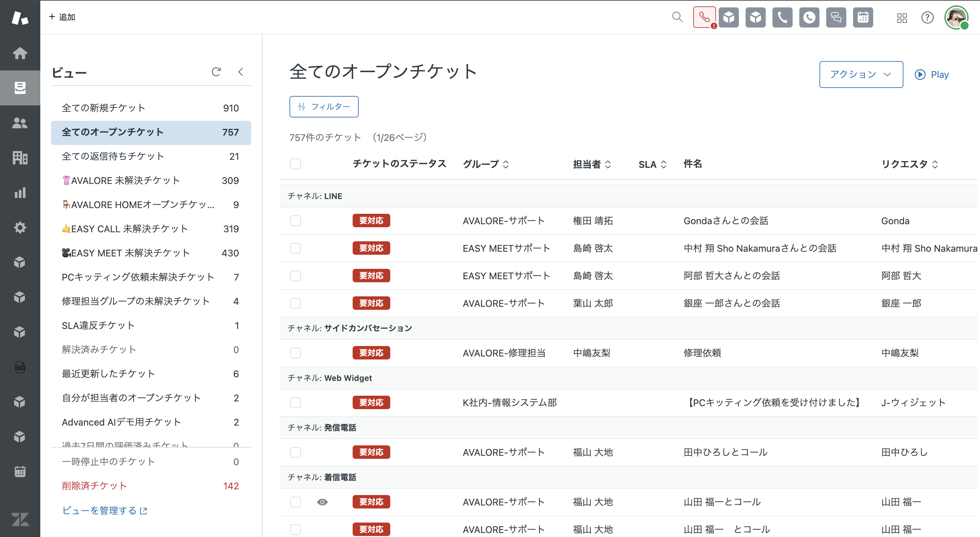Open the 中村 翔 Sho Nakamuraさんとの会話 ticket
This screenshot has width=980, height=537.
(x=760, y=248)
